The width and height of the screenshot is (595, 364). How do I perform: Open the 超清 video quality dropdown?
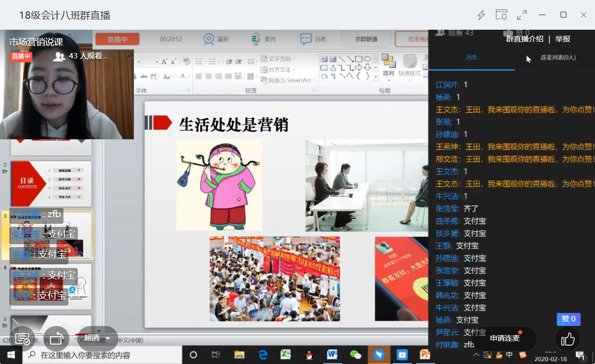click(x=97, y=338)
